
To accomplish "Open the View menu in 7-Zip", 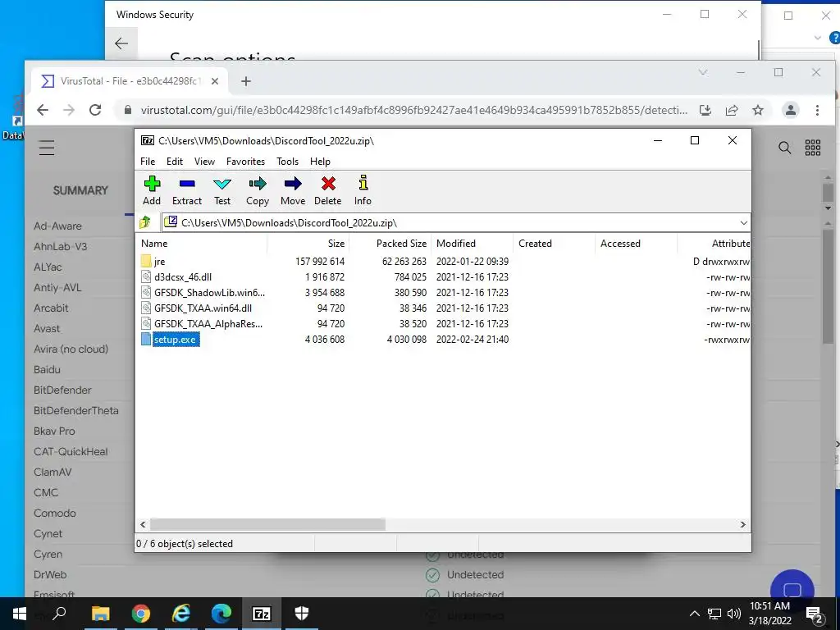I will 204,162.
